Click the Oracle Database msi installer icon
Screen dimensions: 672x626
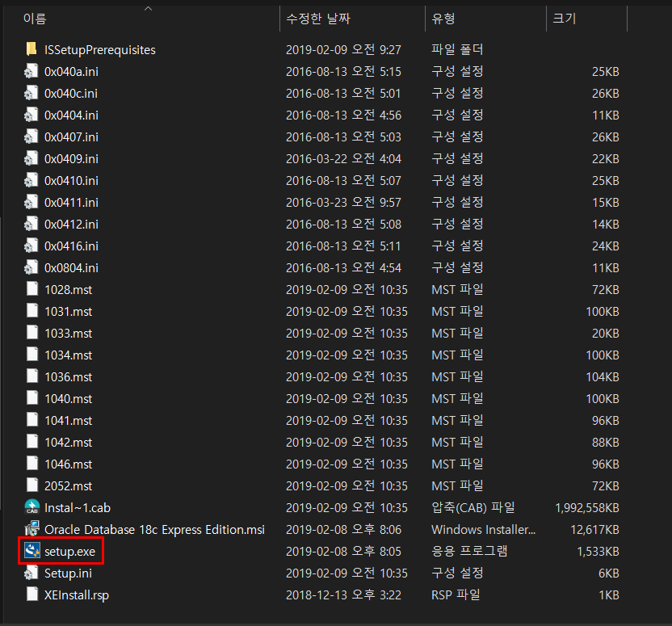(32, 530)
